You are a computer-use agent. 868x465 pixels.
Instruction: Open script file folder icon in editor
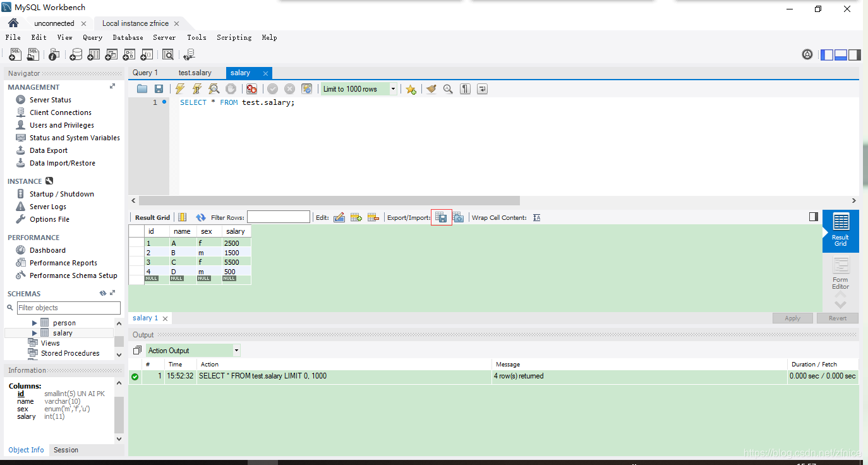[142, 89]
